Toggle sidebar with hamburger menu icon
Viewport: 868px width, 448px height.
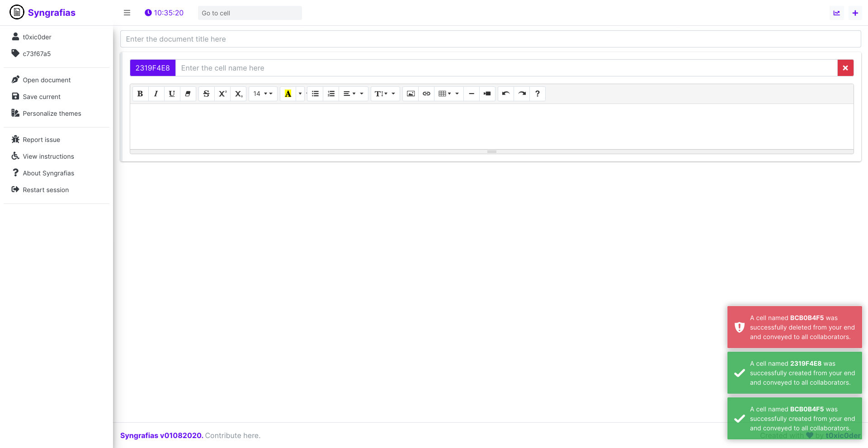tap(127, 13)
